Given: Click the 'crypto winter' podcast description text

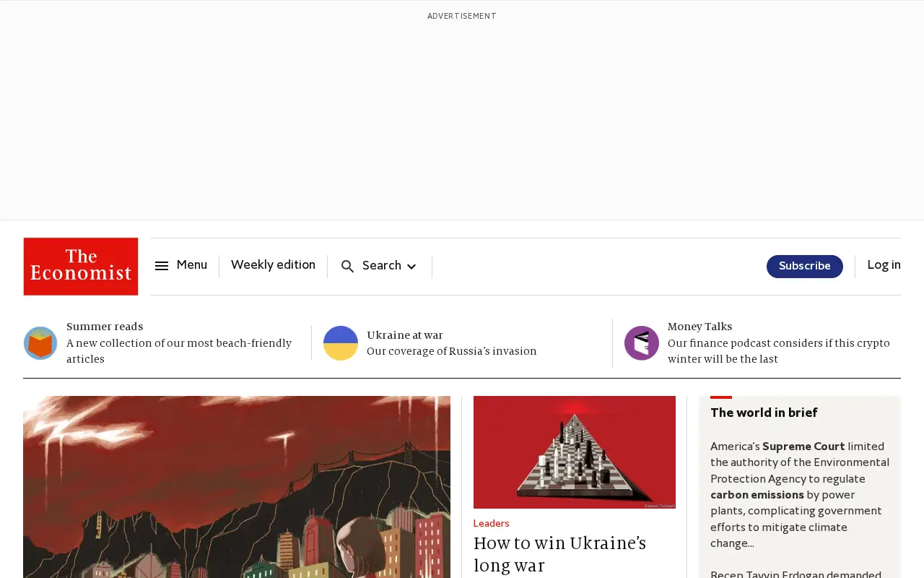Looking at the screenshot, I should click(779, 351).
